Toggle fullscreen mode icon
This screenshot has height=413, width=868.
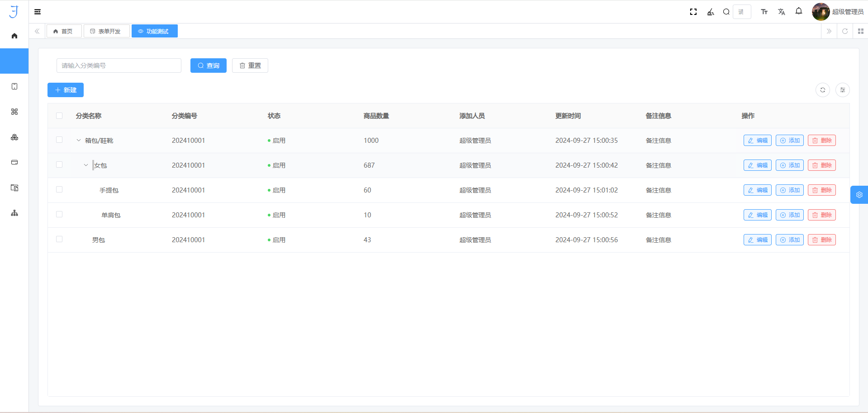pos(693,12)
